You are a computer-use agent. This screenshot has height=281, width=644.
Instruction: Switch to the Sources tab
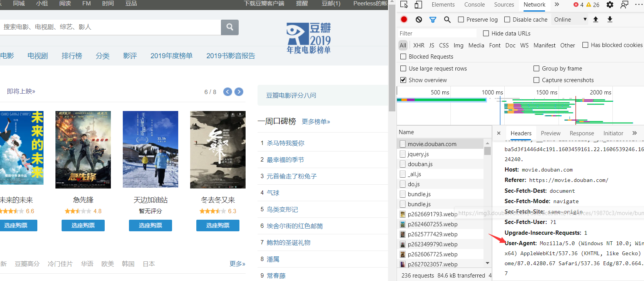pyautogui.click(x=504, y=5)
